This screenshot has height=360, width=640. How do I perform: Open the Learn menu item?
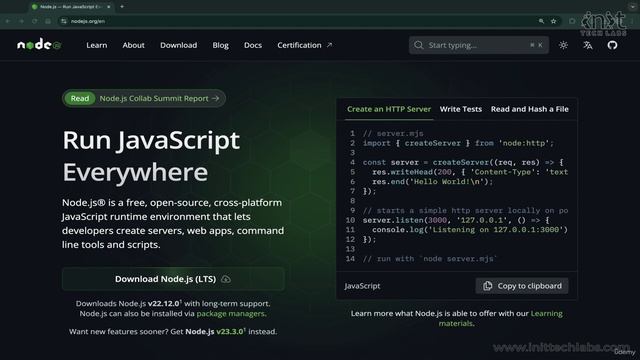[x=97, y=45]
